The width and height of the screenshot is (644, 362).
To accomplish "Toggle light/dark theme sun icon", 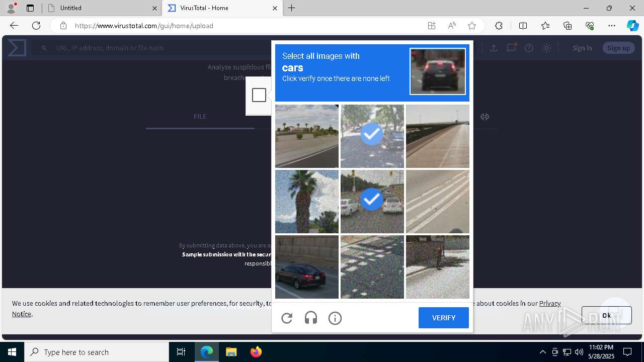I will (546, 48).
